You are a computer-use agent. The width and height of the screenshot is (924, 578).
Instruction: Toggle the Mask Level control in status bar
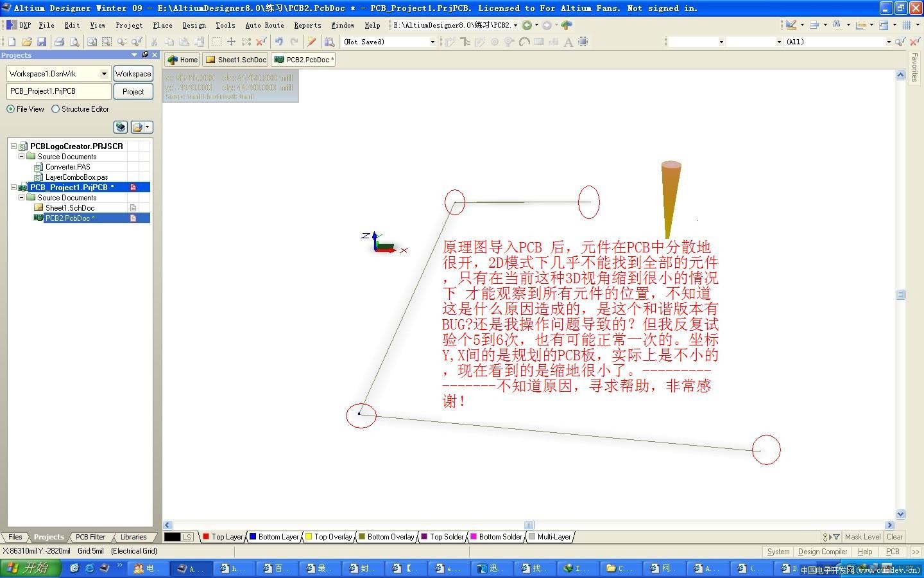point(862,537)
